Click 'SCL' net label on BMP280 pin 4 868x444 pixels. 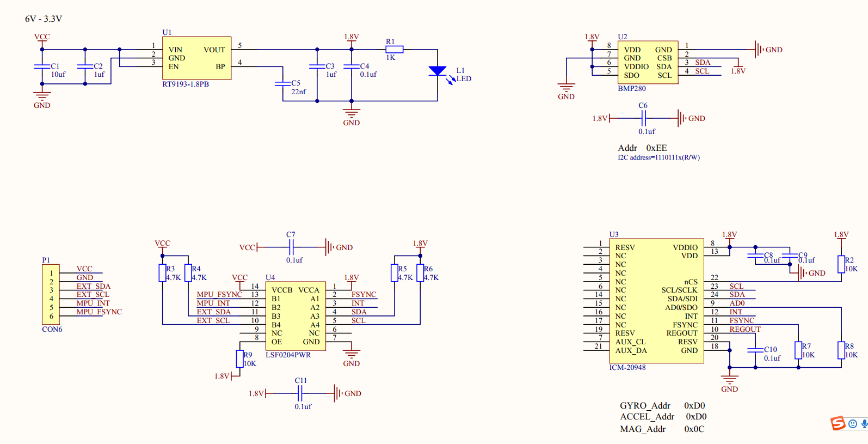(x=702, y=71)
